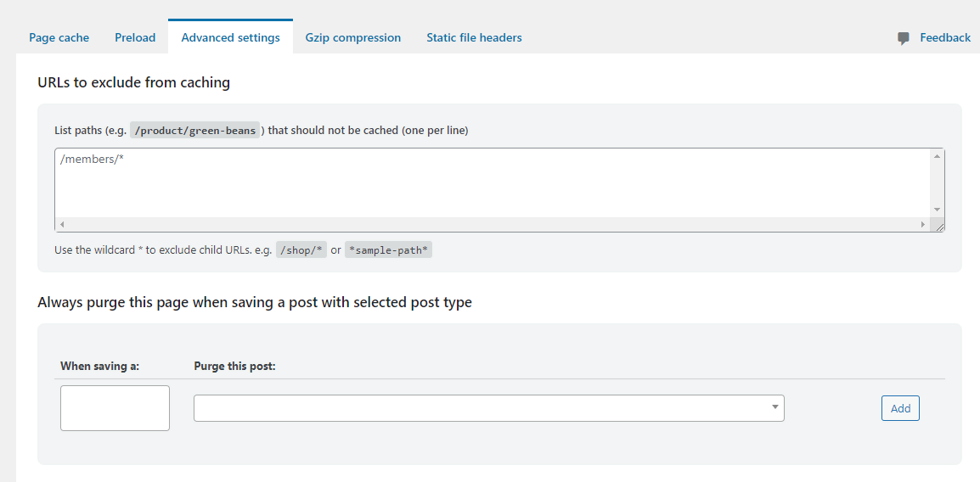
Task: Open the Static file headers tab
Action: [x=474, y=37]
